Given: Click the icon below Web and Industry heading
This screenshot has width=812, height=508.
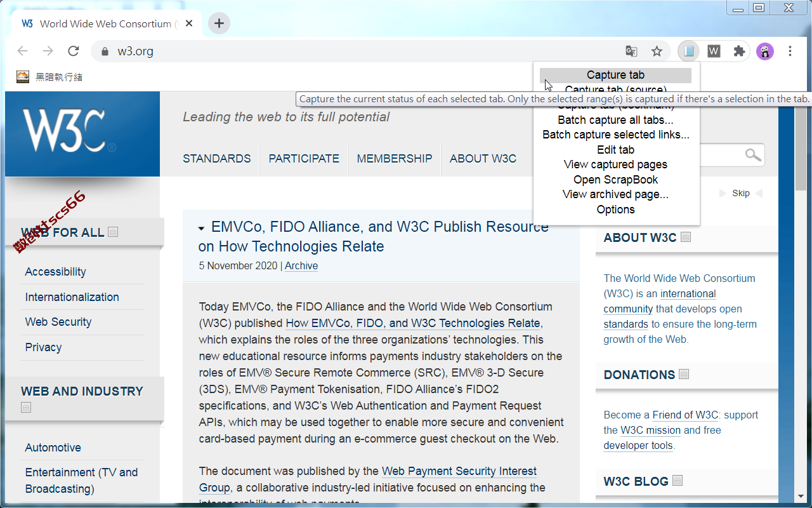Looking at the screenshot, I should [x=26, y=407].
